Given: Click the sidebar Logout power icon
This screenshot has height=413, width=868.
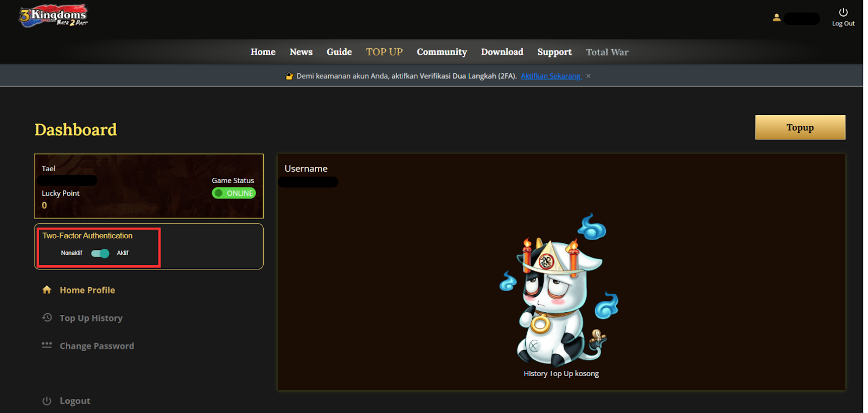Looking at the screenshot, I should tap(47, 401).
